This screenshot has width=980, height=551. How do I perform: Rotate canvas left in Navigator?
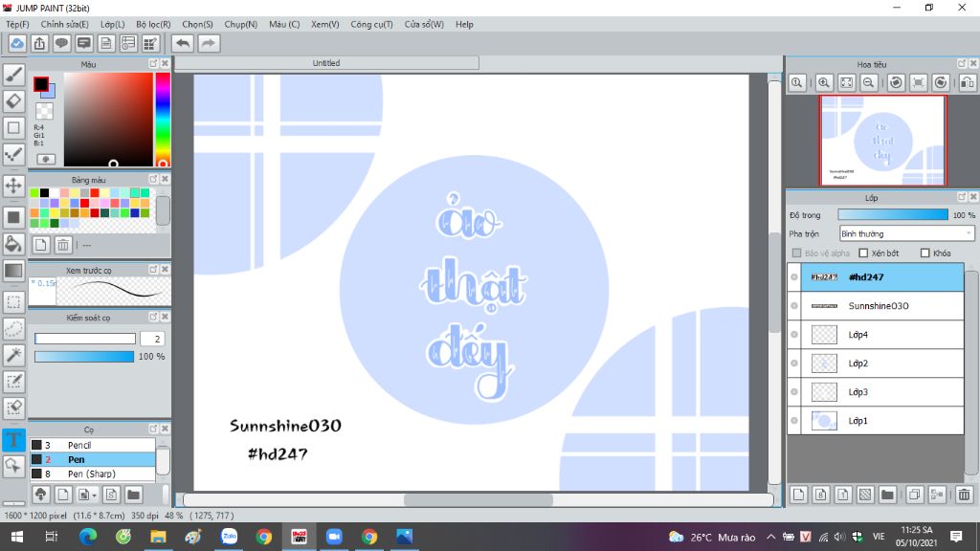(896, 82)
